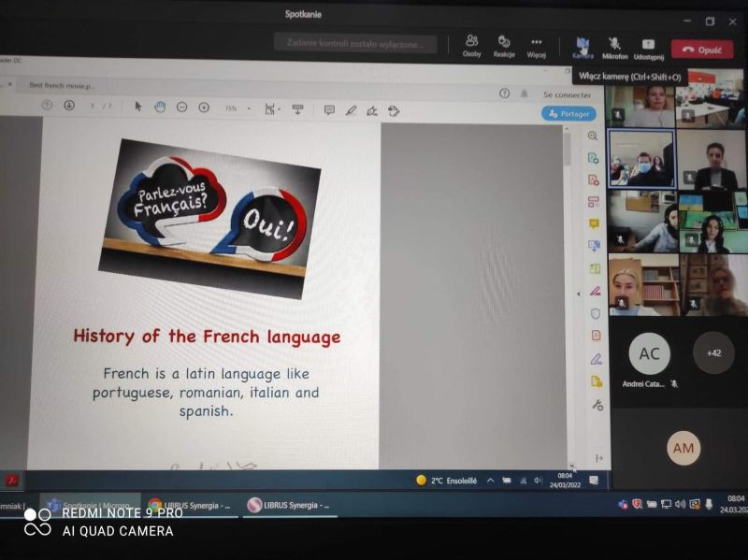Select the hand pan tool
The height and width of the screenshot is (560, 748).
pyautogui.click(x=160, y=108)
